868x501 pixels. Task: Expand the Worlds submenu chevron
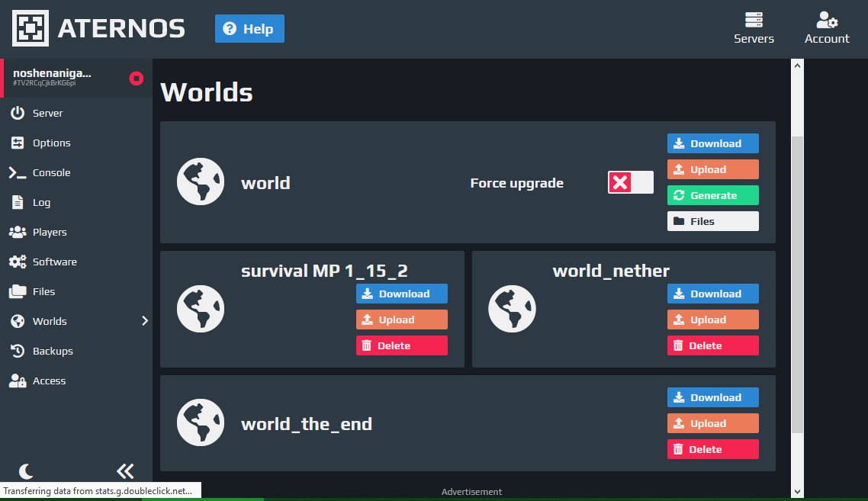pyautogui.click(x=144, y=321)
